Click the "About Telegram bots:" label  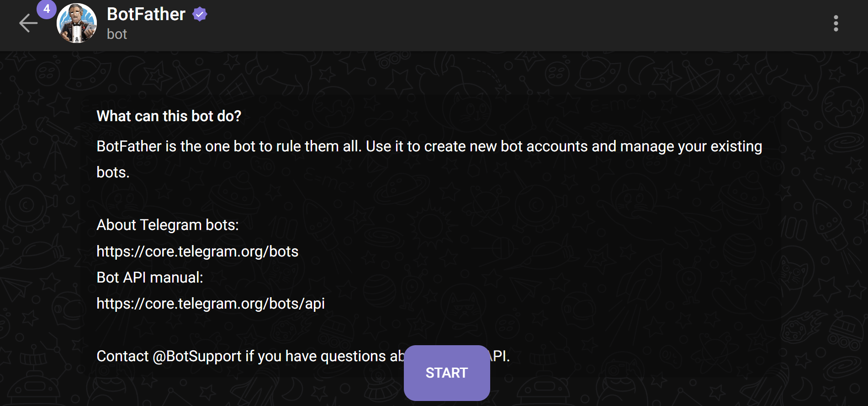coord(168,225)
